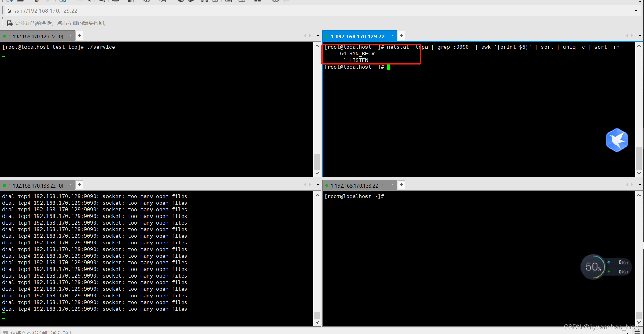This screenshot has height=334, width=644.
Task: Click scroll-up arrow in netstat terminal pane
Action: point(639,46)
